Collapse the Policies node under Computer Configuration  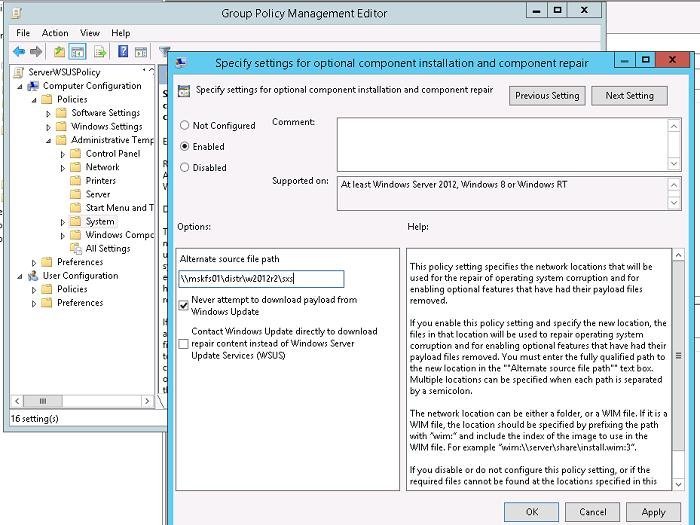tap(34, 100)
